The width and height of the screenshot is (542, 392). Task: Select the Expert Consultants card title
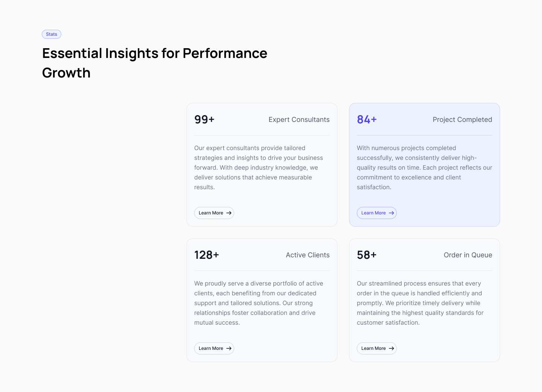[x=299, y=120]
